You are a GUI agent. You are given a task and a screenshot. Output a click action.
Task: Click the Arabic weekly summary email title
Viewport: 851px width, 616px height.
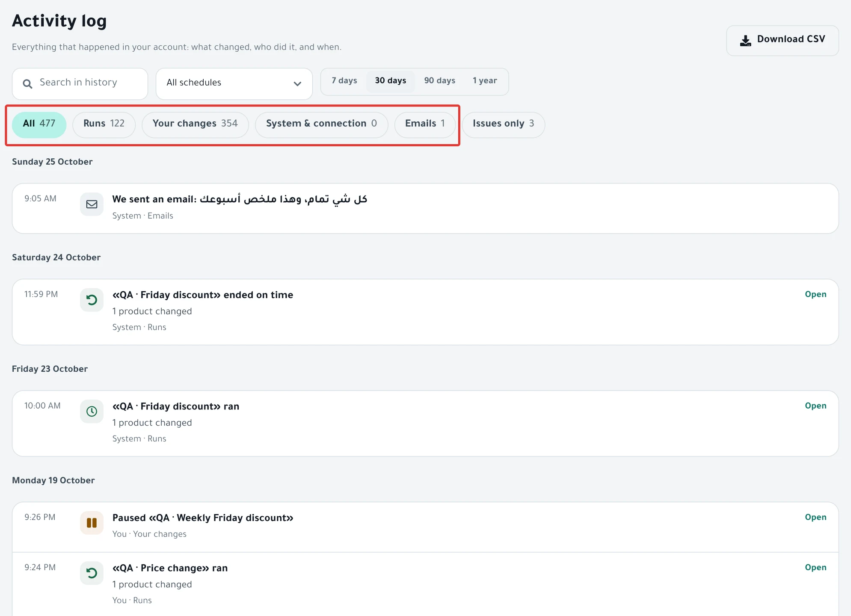tap(240, 199)
